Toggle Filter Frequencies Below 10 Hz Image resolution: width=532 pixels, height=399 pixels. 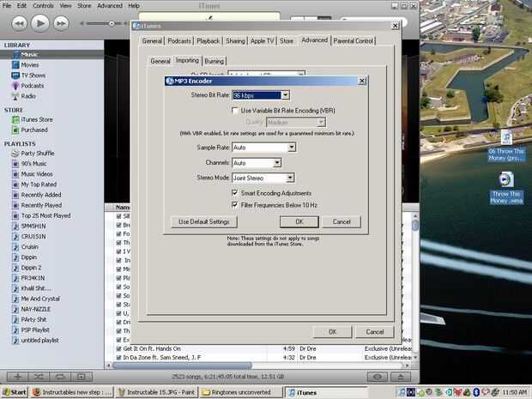(235, 205)
